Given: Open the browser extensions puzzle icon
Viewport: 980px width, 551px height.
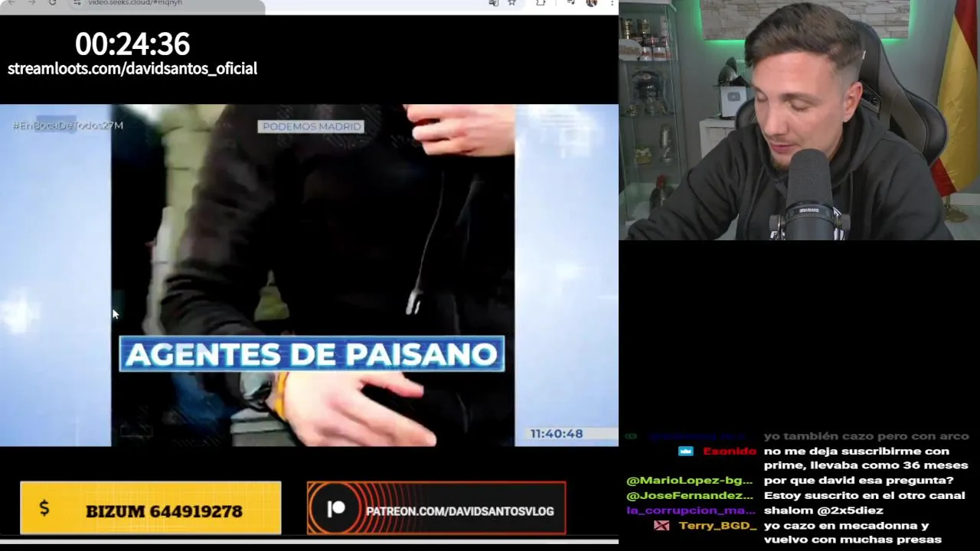Looking at the screenshot, I should pos(541,2).
